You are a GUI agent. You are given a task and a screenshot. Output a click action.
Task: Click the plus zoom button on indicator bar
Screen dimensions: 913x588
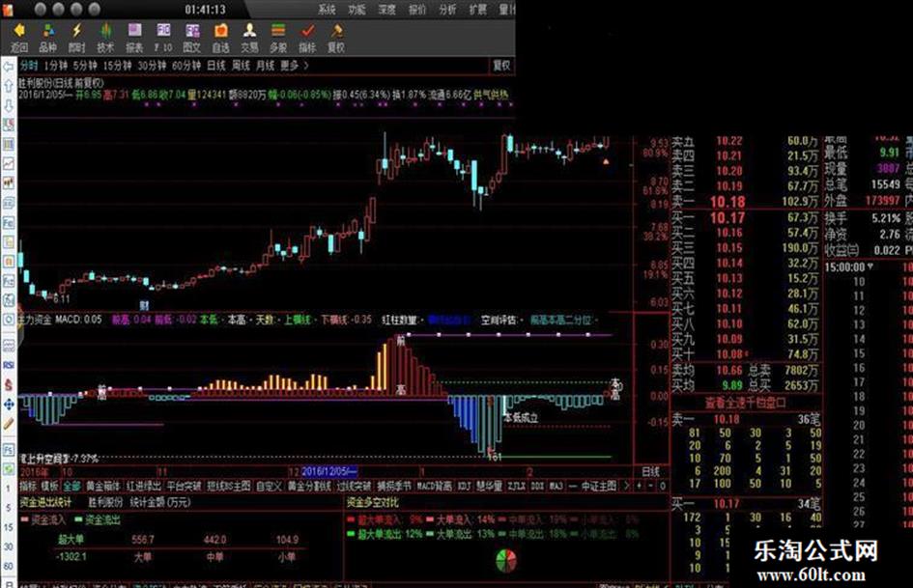(x=640, y=485)
